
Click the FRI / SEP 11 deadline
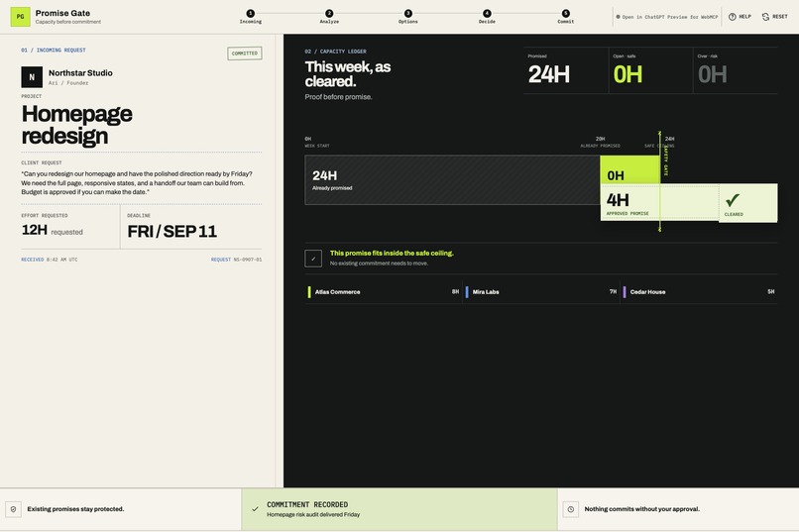pyautogui.click(x=172, y=231)
